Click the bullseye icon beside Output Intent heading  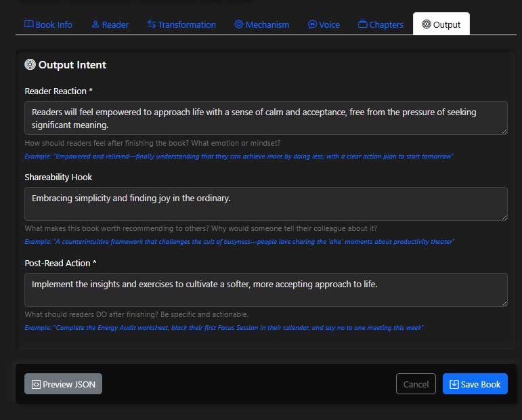(30, 65)
